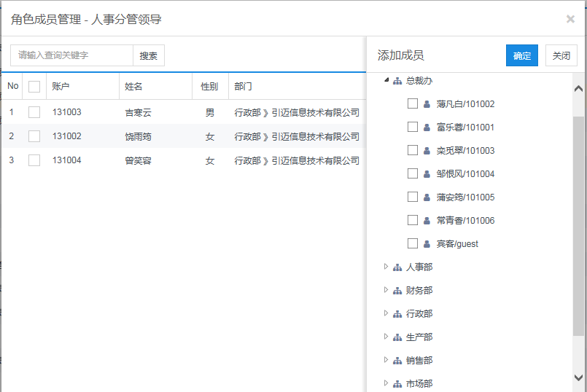This screenshot has height=392, width=587.
Task: Click the member tree scrollbar down arrow
Action: 579,377
